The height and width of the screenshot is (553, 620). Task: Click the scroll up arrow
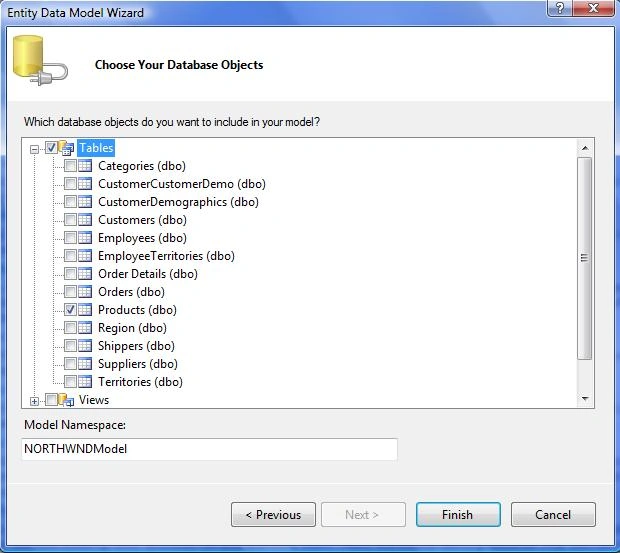click(585, 148)
